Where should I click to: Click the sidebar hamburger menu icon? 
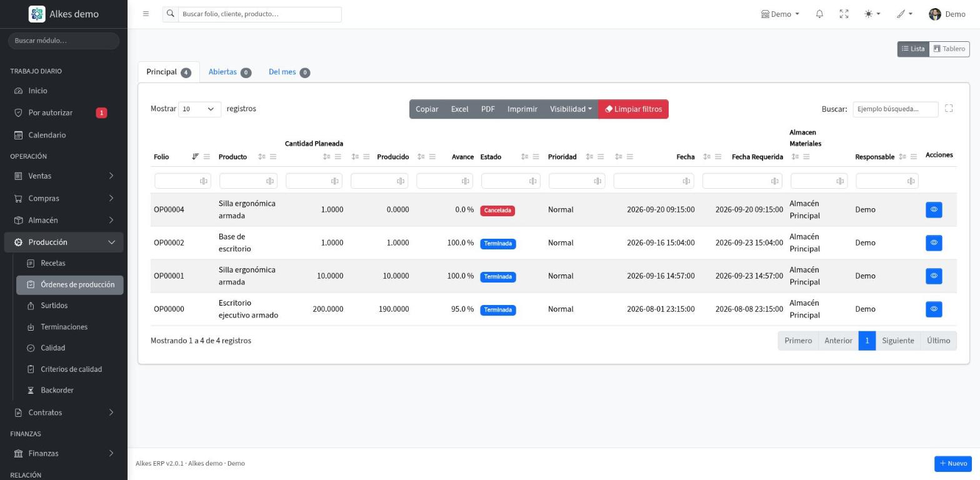click(x=146, y=14)
